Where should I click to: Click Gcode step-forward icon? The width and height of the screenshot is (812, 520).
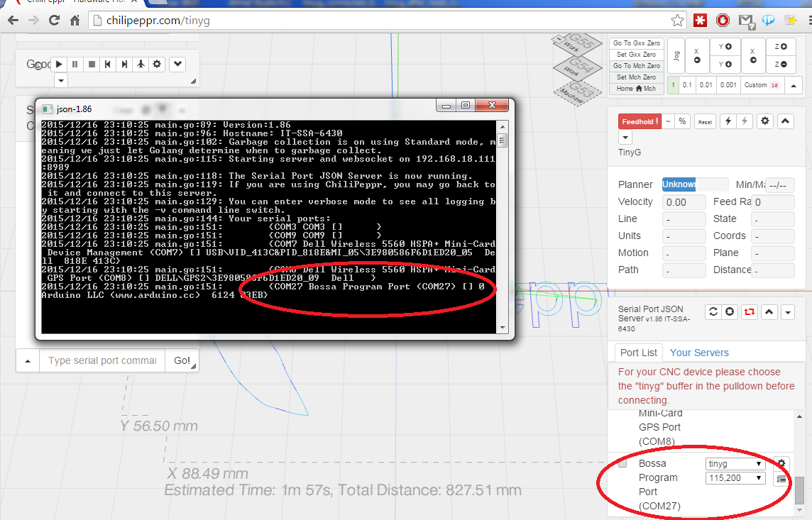[x=124, y=64]
